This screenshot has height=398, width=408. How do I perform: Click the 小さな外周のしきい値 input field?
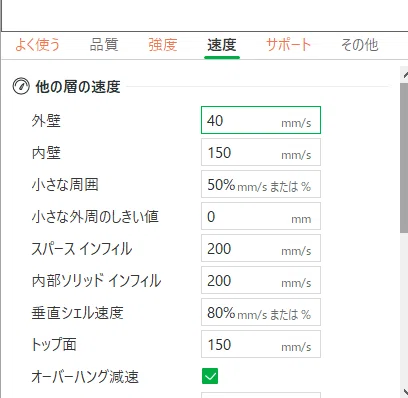[x=261, y=216]
